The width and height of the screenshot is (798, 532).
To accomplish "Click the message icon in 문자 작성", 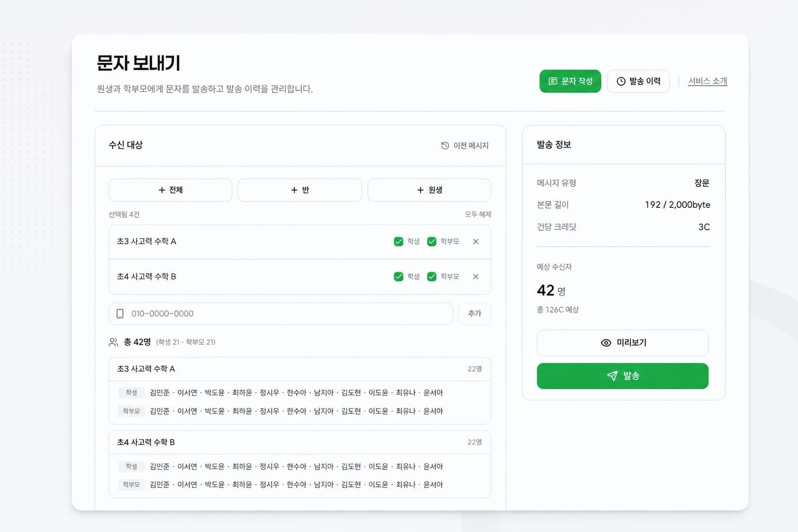I will point(553,81).
